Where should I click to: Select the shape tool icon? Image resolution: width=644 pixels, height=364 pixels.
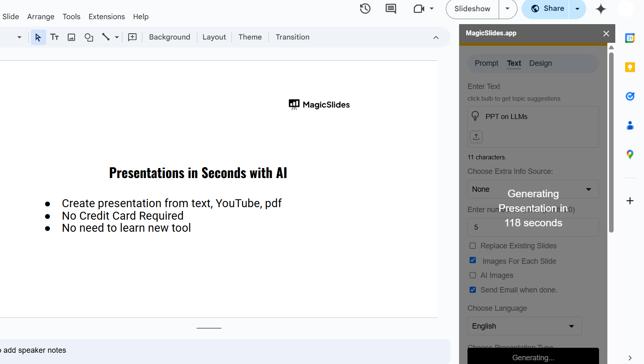(89, 37)
